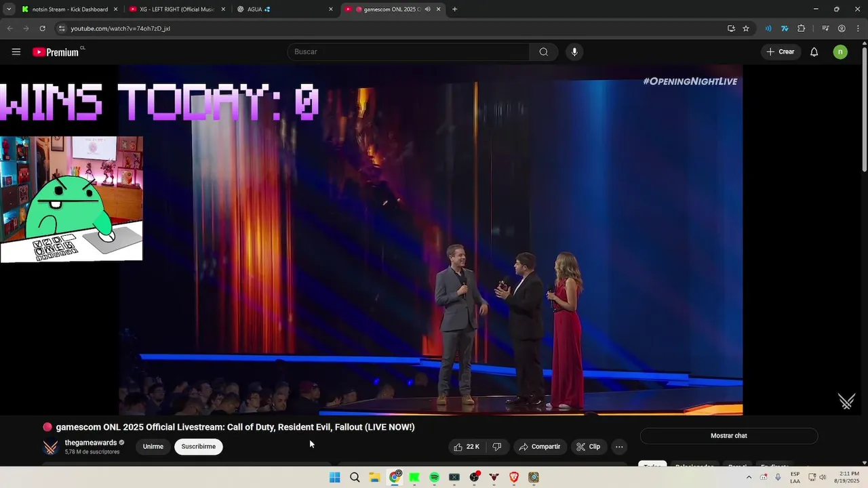
Task: Reload the current page
Action: coord(42,28)
